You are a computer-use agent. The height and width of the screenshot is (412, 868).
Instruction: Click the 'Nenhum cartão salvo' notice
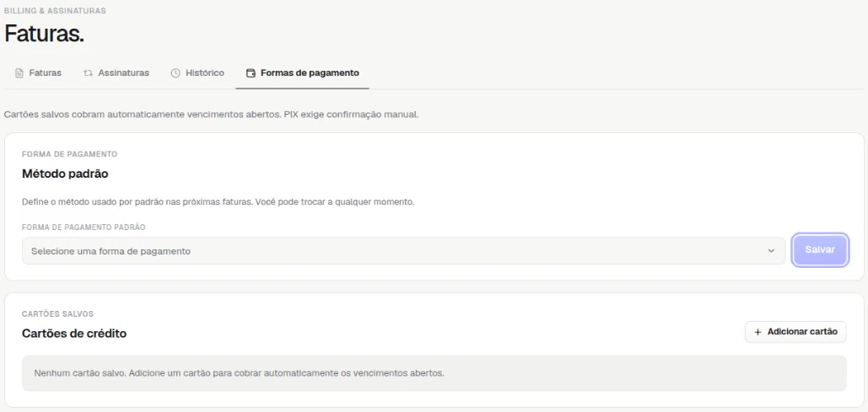pos(434,373)
